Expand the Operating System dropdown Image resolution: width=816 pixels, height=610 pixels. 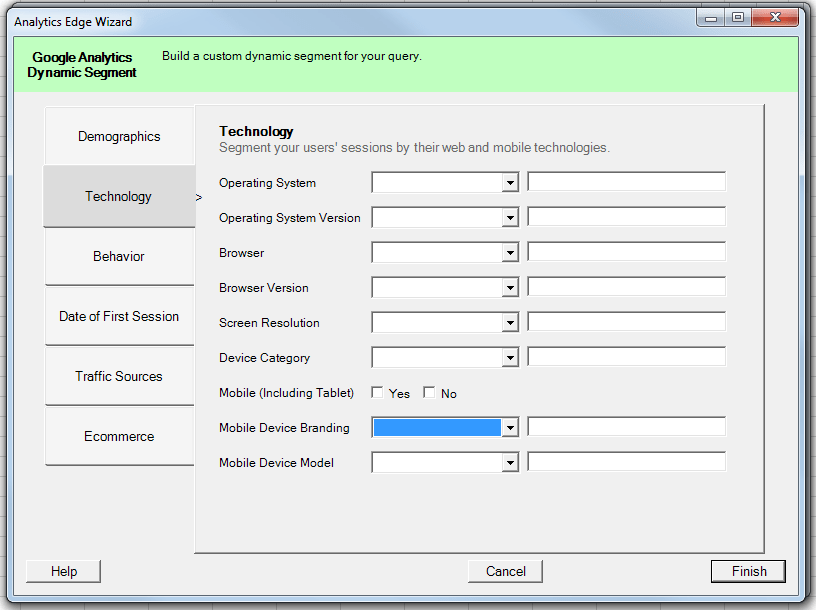(x=509, y=183)
